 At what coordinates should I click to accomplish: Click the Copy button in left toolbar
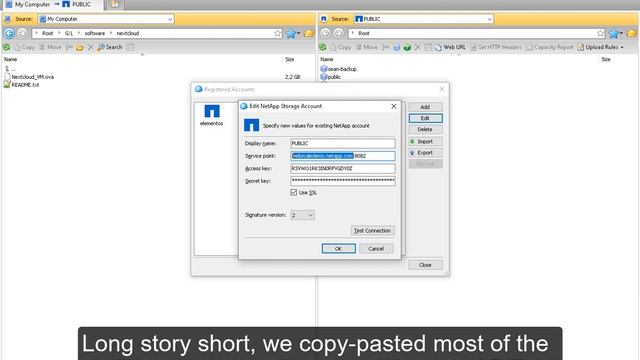pyautogui.click(x=24, y=47)
